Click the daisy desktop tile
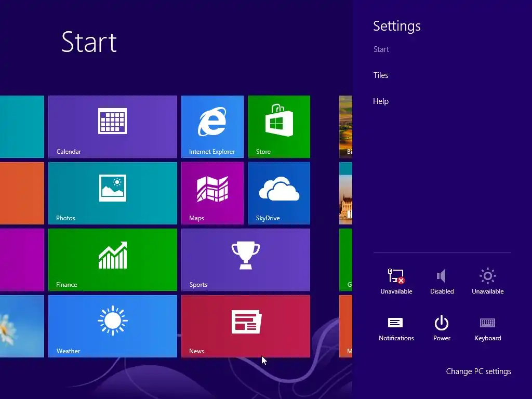 point(22,326)
